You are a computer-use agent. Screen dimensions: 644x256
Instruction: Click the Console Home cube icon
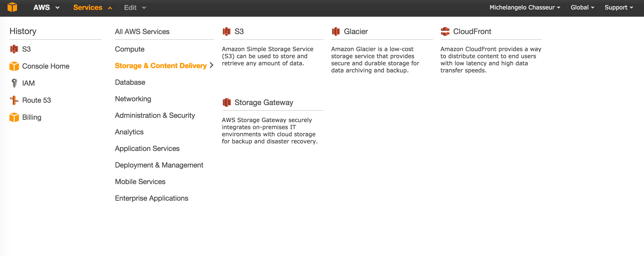pos(14,66)
